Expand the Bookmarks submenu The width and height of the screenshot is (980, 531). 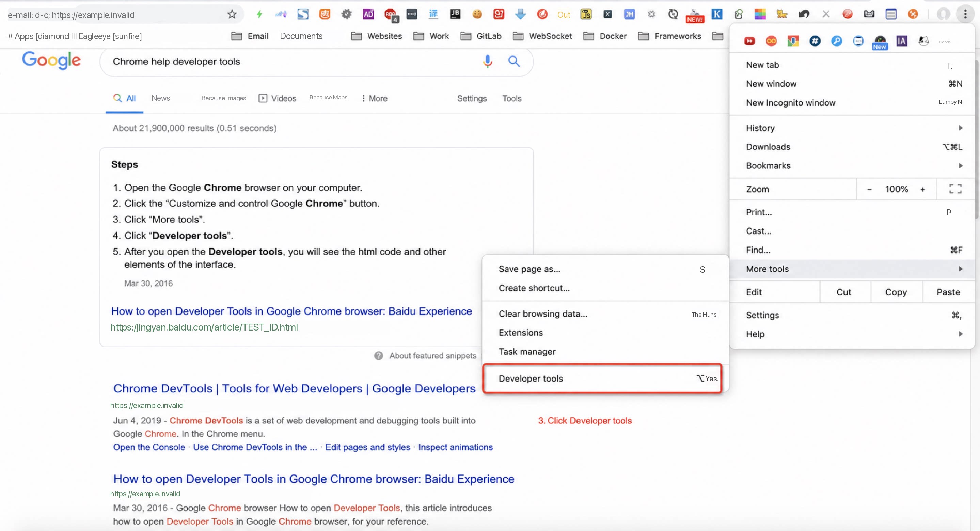coord(852,165)
